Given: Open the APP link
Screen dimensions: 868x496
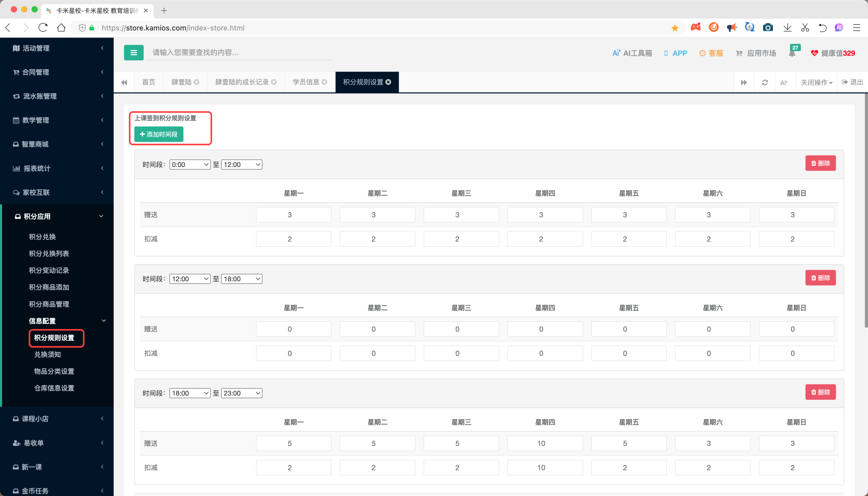Looking at the screenshot, I should coord(675,53).
